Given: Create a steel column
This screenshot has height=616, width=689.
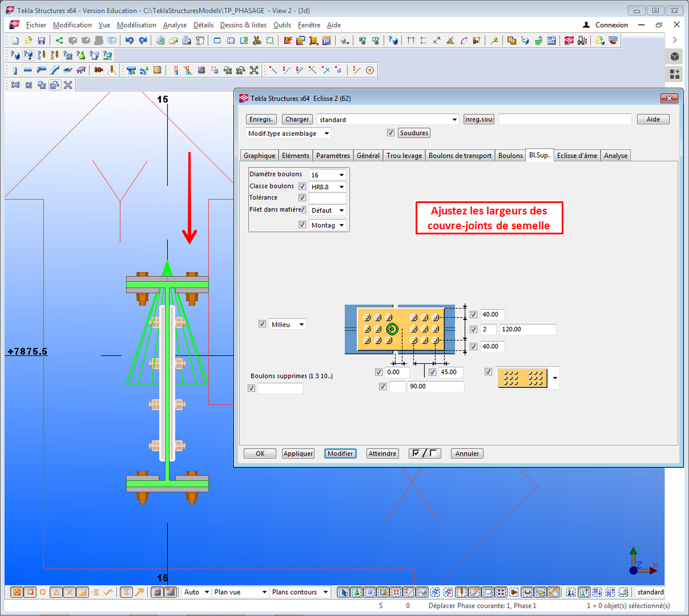Looking at the screenshot, I should [x=15, y=70].
